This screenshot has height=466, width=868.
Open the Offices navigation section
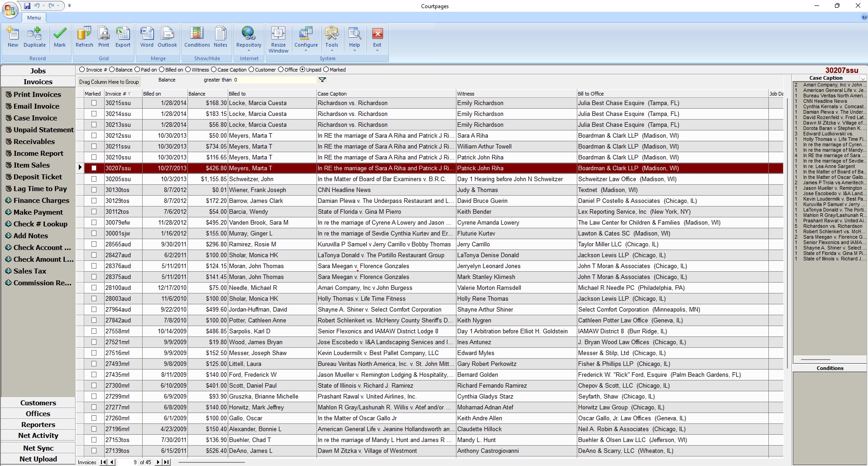38,413
